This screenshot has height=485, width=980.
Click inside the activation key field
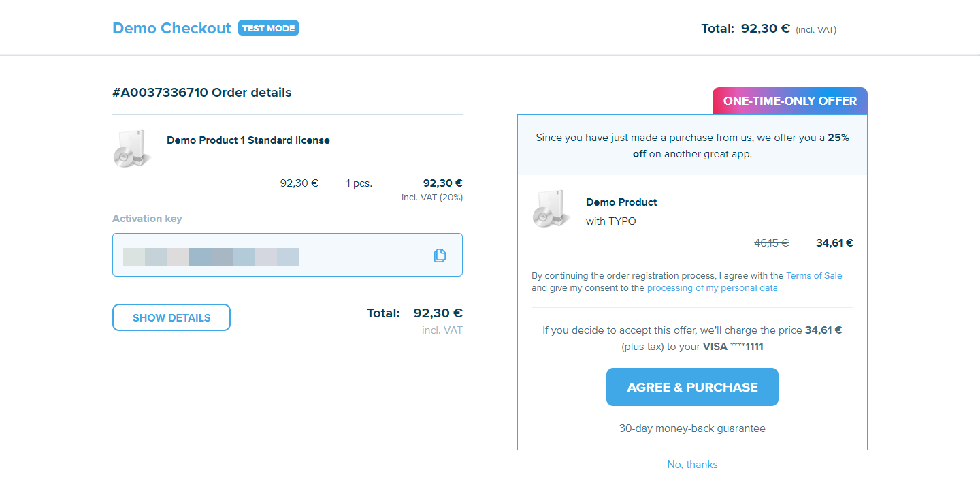272,255
